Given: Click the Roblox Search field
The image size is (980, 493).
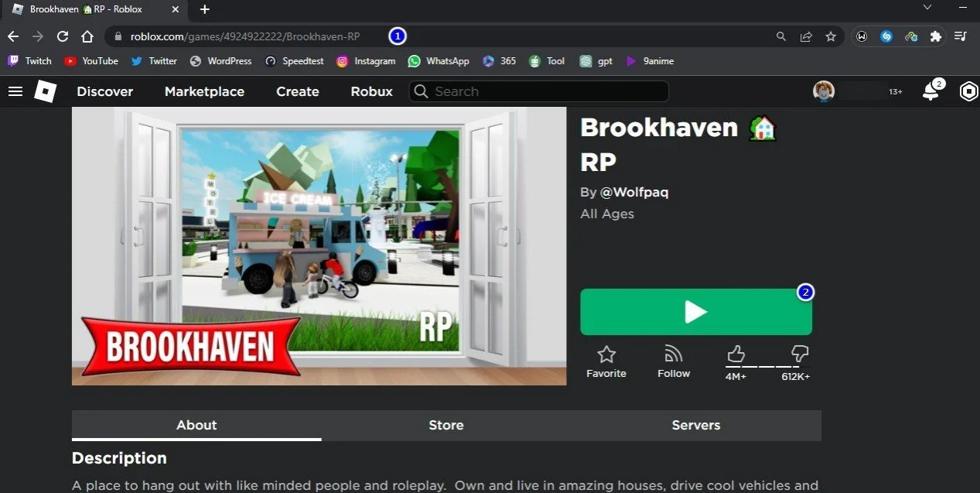Looking at the screenshot, I should click(x=538, y=91).
